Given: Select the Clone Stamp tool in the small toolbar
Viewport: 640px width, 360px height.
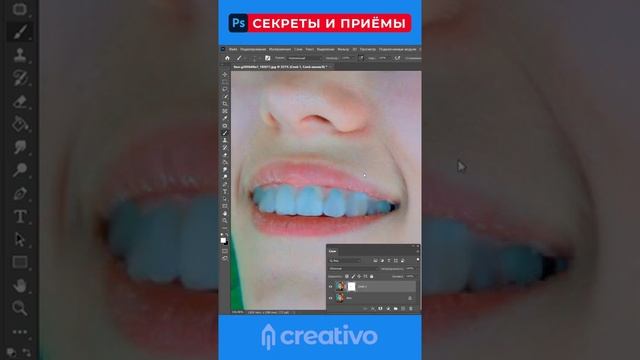Looking at the screenshot, I should tap(225, 140).
